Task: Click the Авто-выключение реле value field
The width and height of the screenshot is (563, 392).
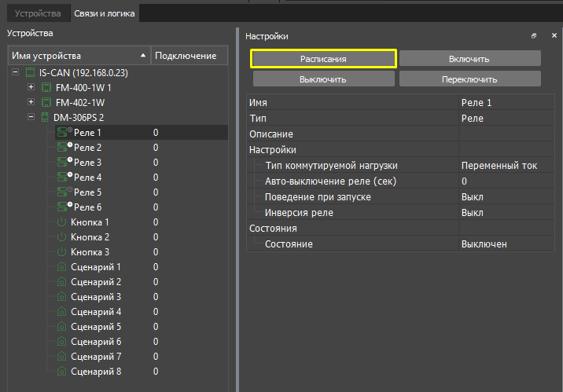Action: coord(507,181)
